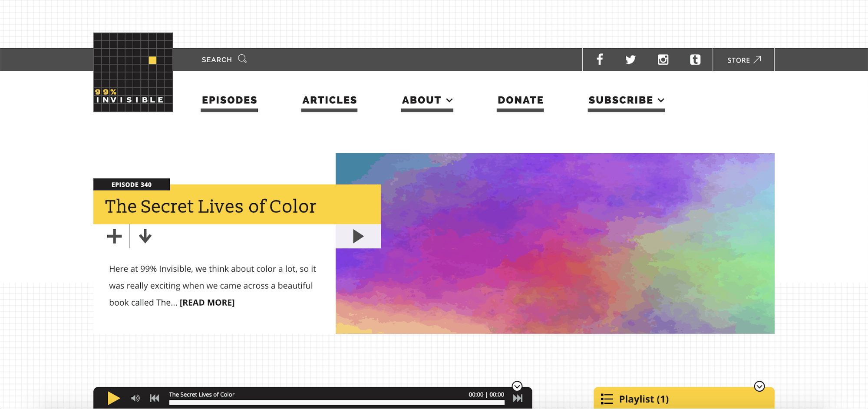Open the Facebook page icon

600,59
